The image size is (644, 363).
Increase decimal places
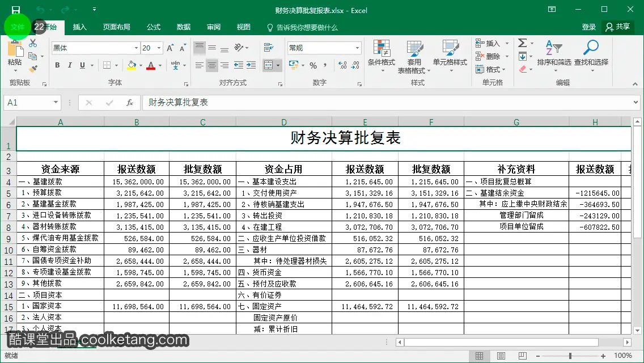pyautogui.click(x=342, y=65)
